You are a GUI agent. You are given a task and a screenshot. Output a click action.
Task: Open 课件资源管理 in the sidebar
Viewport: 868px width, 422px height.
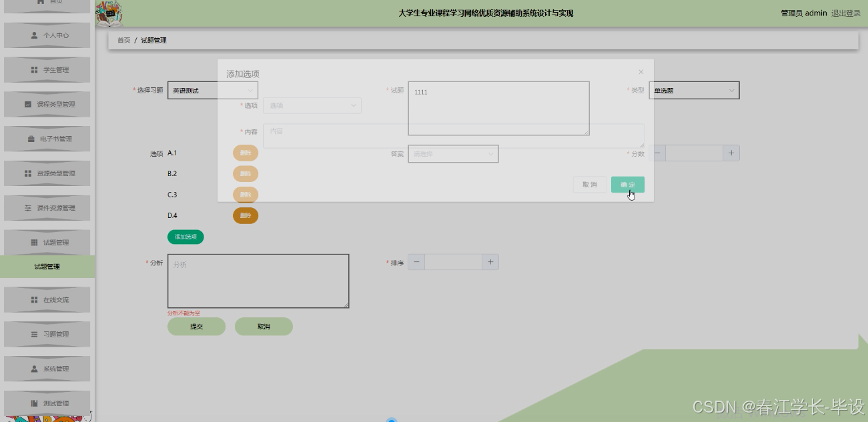point(47,208)
